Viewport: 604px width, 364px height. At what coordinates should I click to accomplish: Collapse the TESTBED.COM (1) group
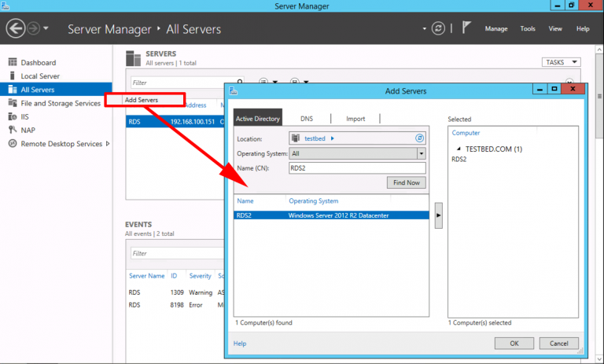point(459,149)
